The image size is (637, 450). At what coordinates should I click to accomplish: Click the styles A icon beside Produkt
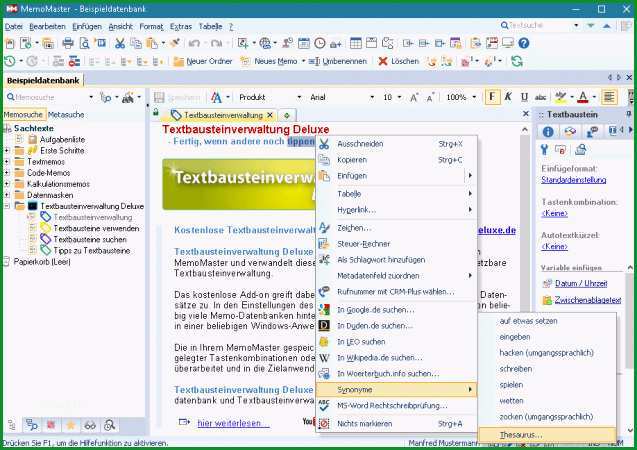[216, 97]
